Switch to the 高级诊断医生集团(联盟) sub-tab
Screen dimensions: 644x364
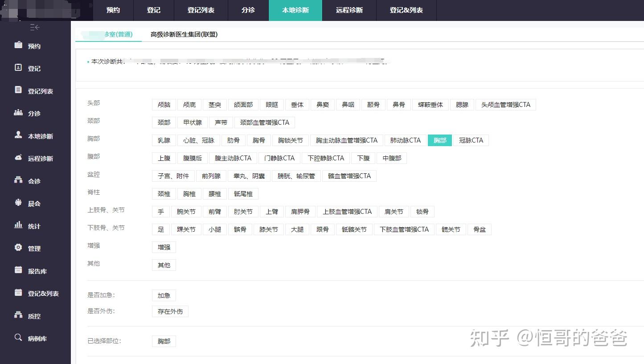184,34
